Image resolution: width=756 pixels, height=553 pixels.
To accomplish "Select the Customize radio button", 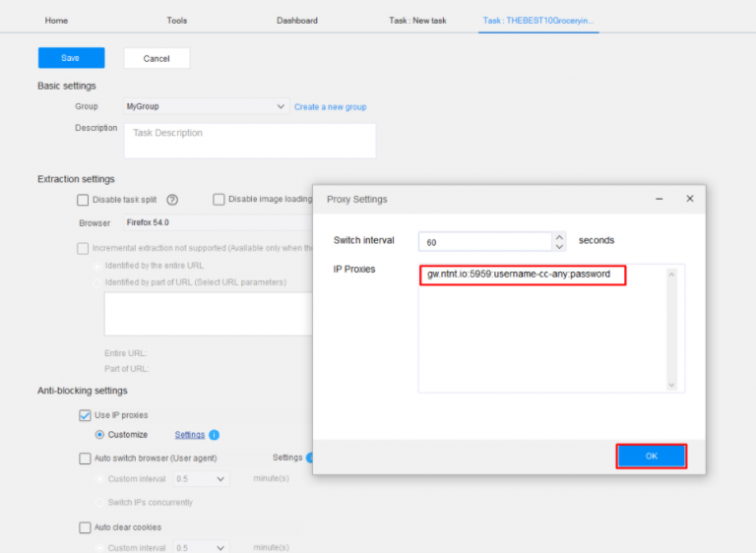I will pos(99,434).
